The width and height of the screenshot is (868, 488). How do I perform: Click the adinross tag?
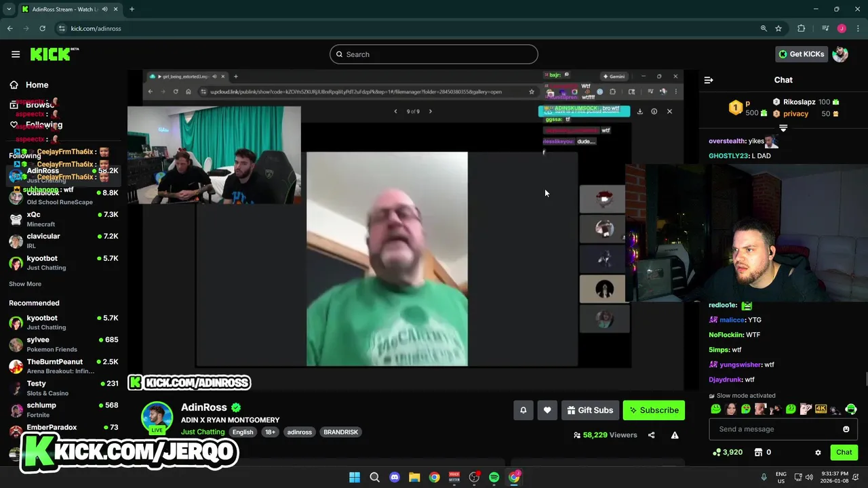(299, 432)
